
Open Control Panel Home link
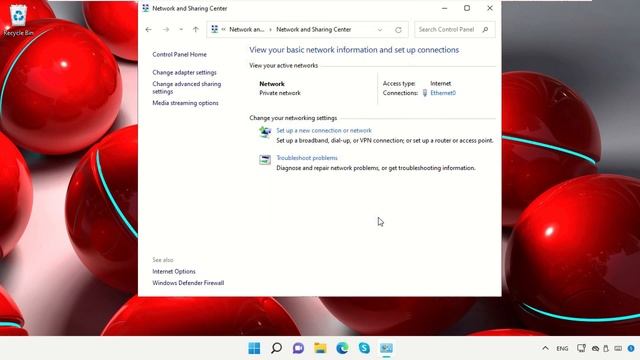(x=180, y=54)
